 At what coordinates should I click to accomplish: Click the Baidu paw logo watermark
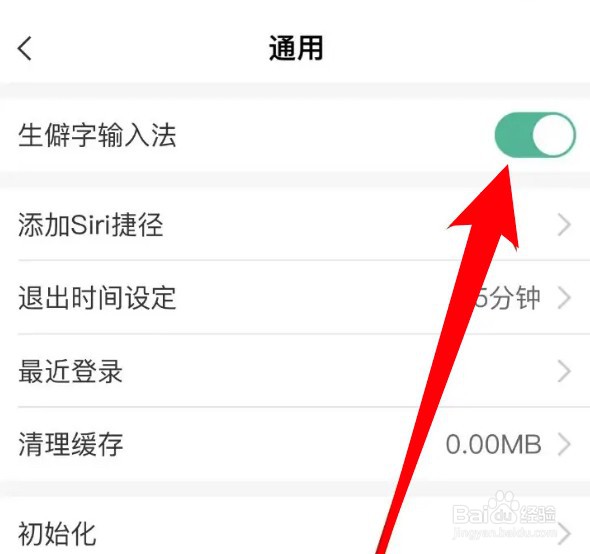(x=503, y=507)
